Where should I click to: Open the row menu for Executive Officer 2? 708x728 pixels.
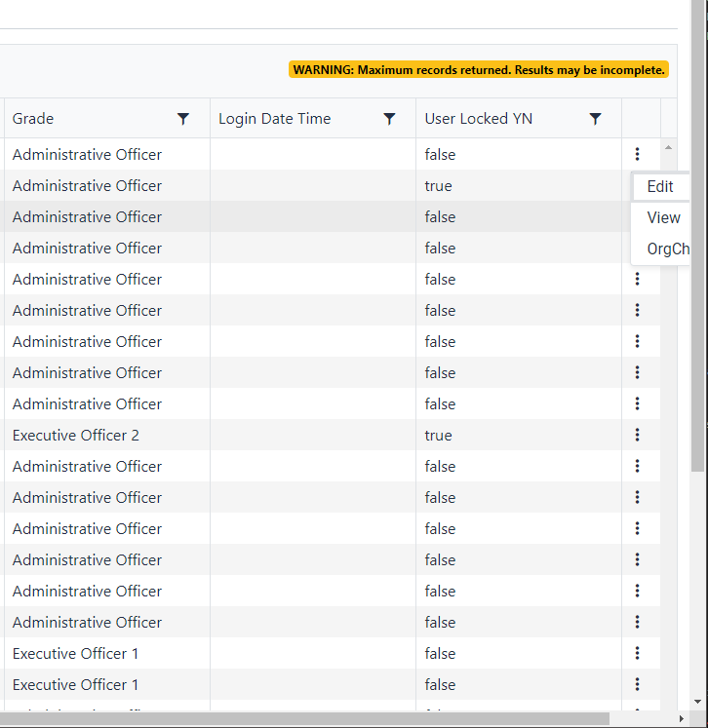click(x=637, y=435)
